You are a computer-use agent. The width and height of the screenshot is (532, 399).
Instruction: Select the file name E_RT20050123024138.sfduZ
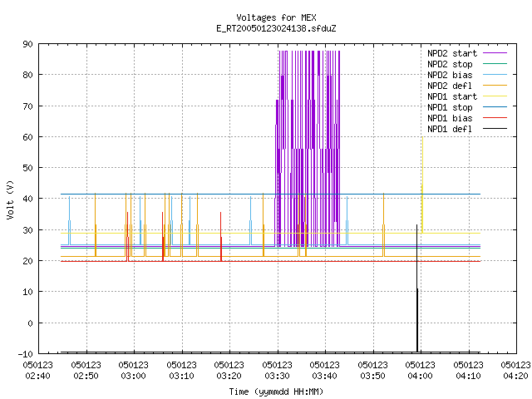276,28
